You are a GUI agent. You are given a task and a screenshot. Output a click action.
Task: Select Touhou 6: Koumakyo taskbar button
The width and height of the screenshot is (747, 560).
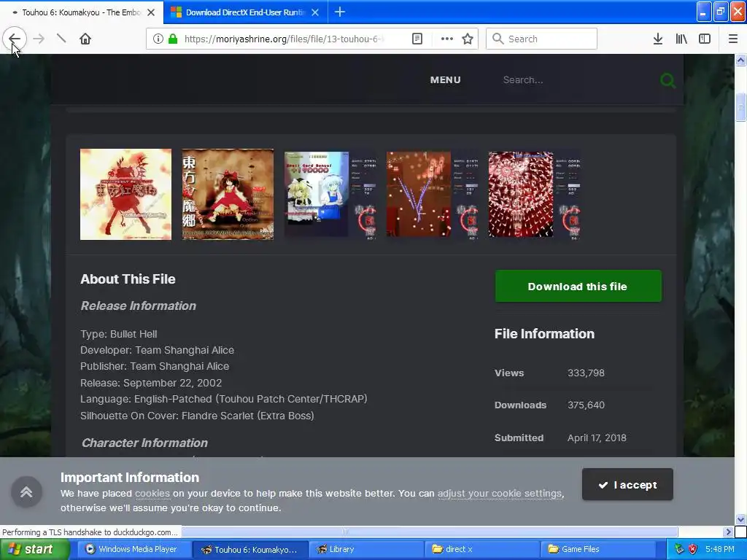point(251,550)
